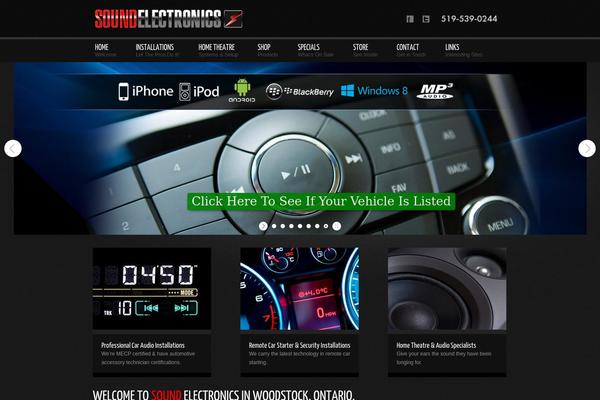Image resolution: width=600 pixels, height=400 pixels.
Task: Open the Specials menu item
Action: 308,47
